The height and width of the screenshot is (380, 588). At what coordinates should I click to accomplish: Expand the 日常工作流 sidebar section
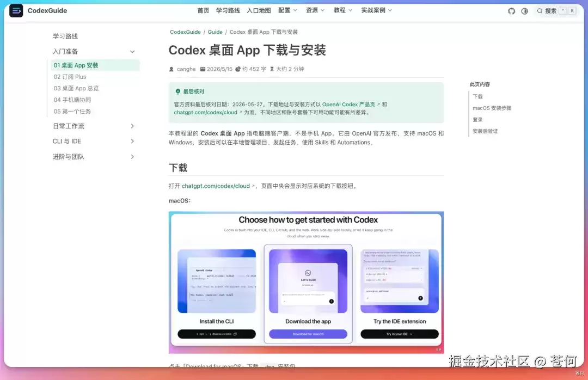(94, 126)
